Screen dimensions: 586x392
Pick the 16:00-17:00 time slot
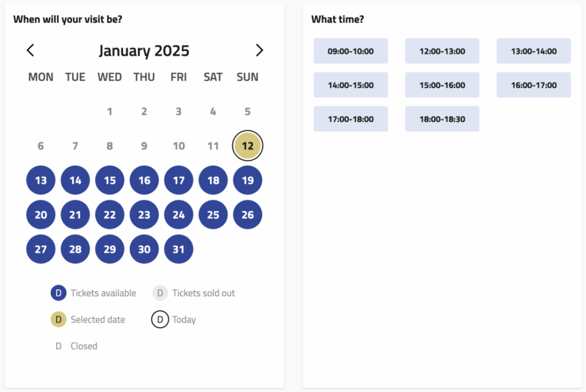point(533,85)
